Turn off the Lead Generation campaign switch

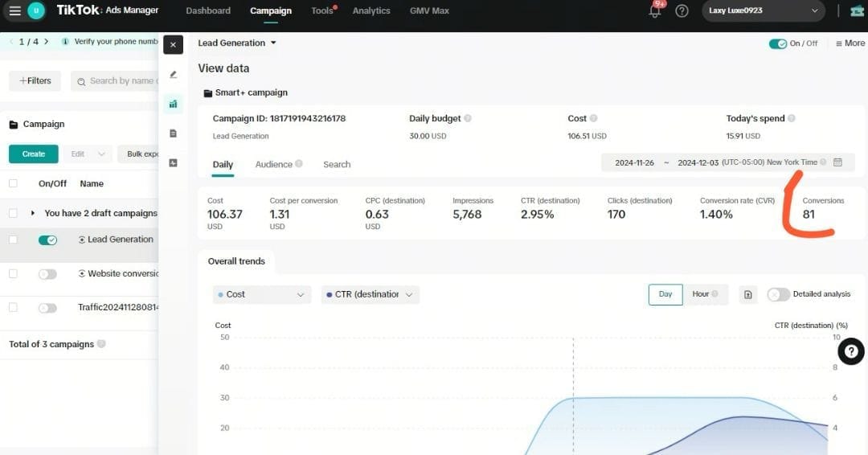[x=47, y=240]
